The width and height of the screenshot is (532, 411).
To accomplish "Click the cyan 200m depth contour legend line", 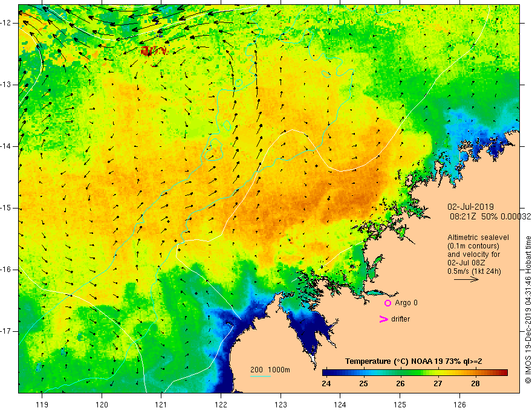I will tap(261, 376).
